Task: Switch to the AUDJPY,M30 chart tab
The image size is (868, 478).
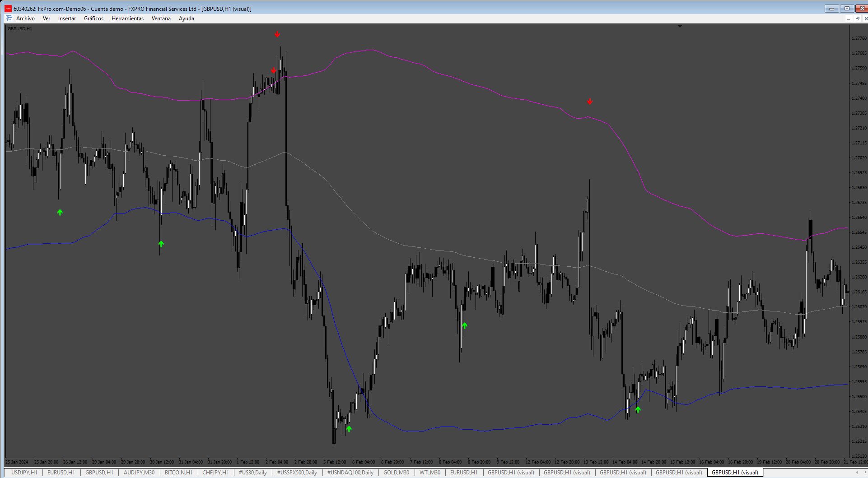Action: (x=139, y=473)
